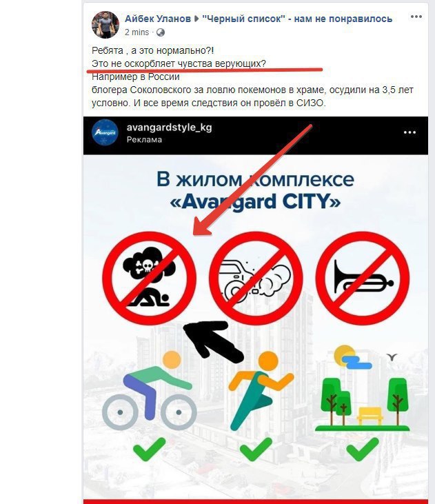Click the prohibited car exhaust icon
The height and width of the screenshot is (504, 435).
coord(256,278)
